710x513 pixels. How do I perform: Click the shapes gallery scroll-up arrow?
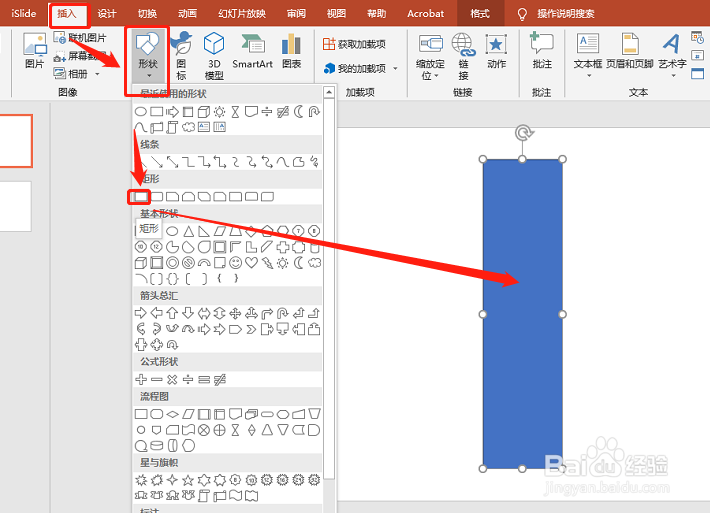pos(329,92)
